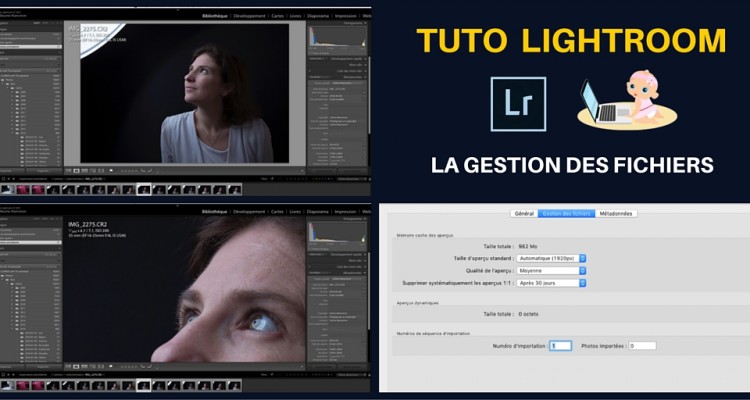Switch to Développement module in bottom window
The image size is (750, 400).
pos(249,211)
